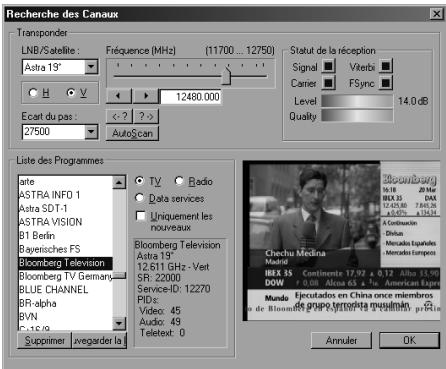Screen dimensions: 446x369
Task: Select 'arte' in the program list
Action: (66, 182)
